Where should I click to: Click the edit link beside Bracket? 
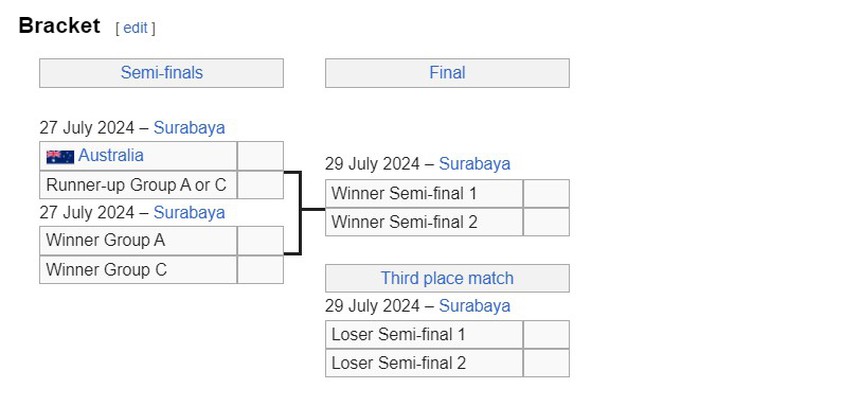point(135,28)
